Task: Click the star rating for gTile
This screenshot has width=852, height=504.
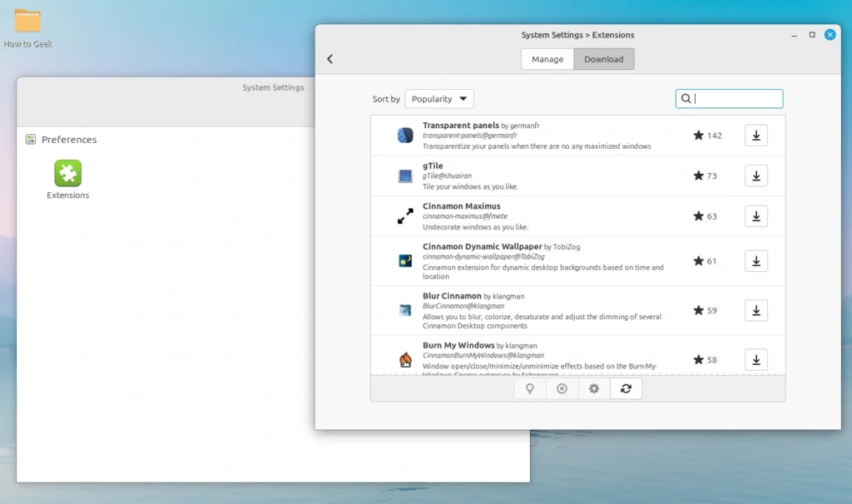Action: pos(706,175)
